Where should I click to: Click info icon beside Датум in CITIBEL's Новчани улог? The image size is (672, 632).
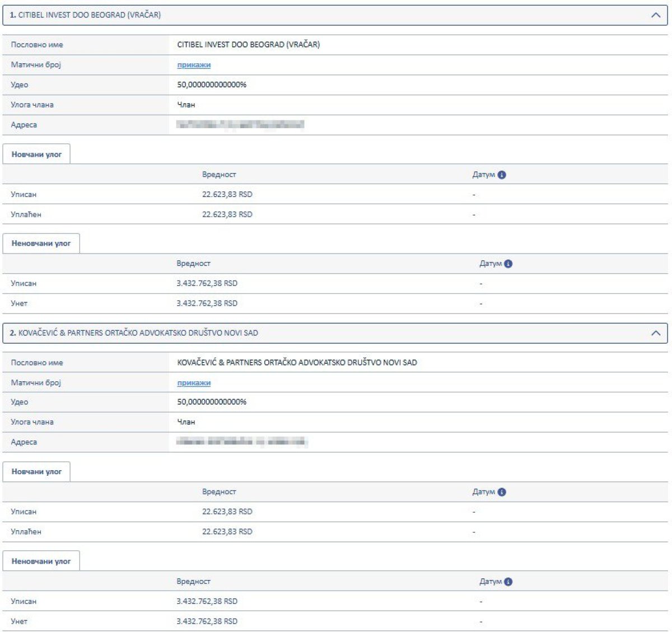[x=502, y=175]
